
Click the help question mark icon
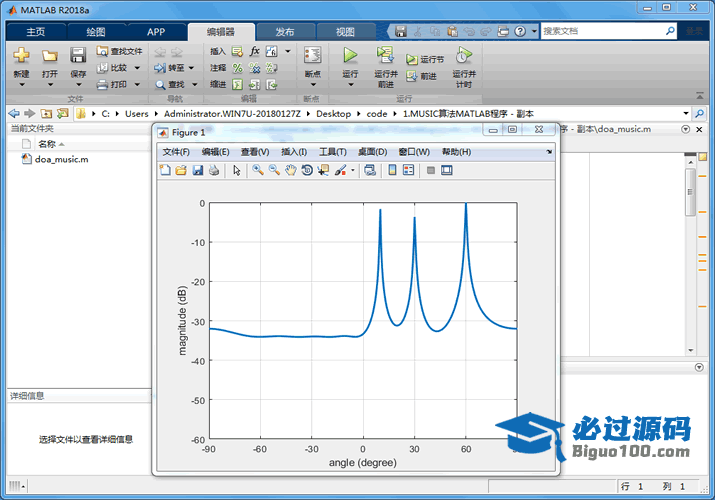pyautogui.click(x=520, y=31)
